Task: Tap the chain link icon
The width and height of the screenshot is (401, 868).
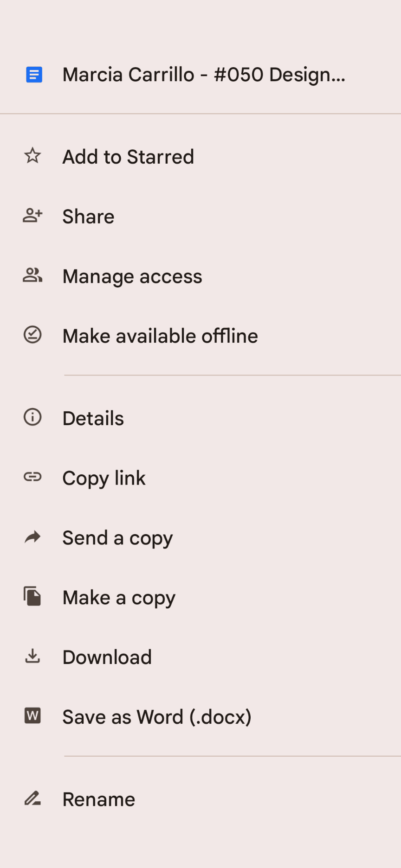Action: [32, 477]
